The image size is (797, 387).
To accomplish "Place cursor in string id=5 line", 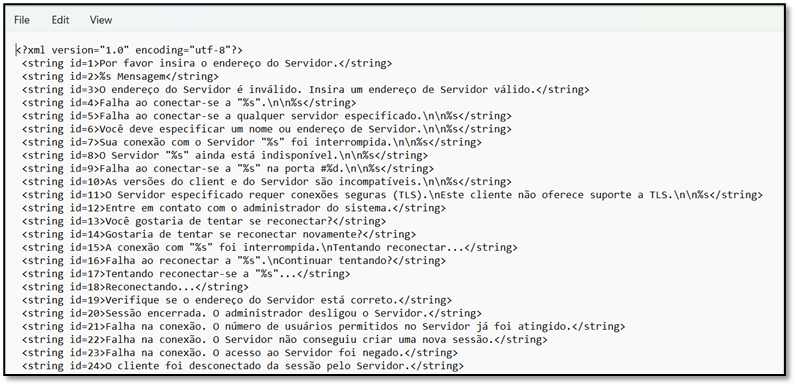I will tap(267, 116).
